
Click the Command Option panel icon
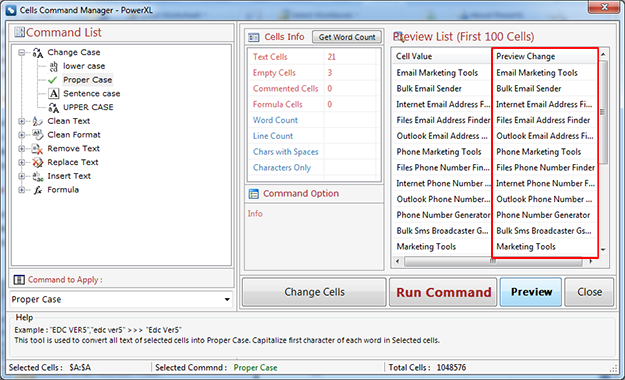coord(254,194)
